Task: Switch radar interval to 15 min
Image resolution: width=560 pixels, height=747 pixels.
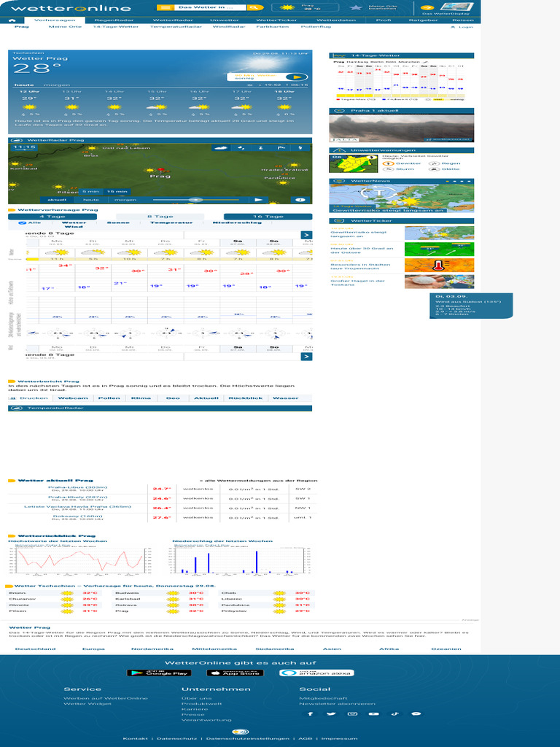Action: [117, 192]
